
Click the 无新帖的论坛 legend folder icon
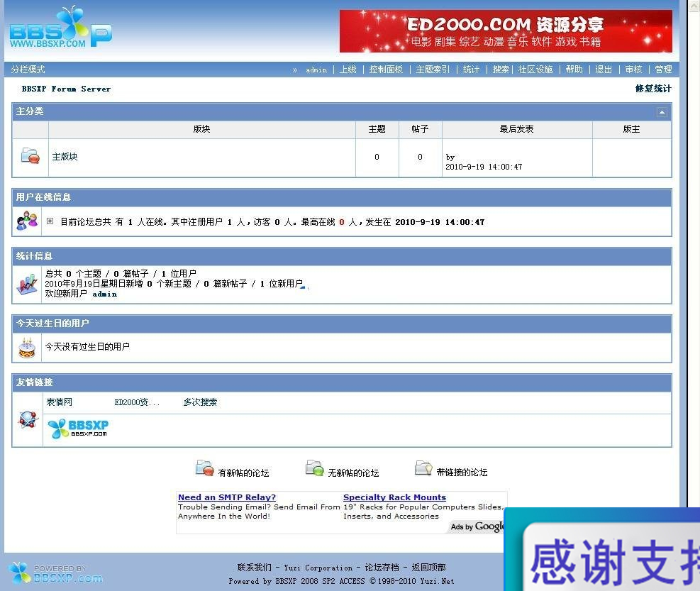click(x=315, y=468)
